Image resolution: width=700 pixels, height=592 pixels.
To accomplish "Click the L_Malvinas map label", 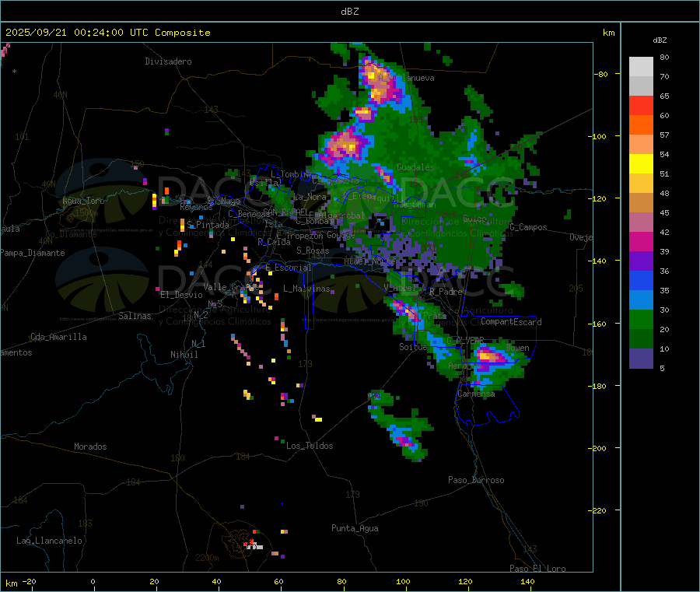I will point(306,289).
